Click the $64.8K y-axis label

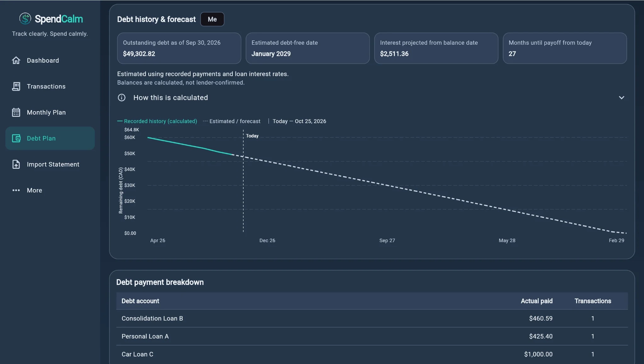click(x=131, y=130)
